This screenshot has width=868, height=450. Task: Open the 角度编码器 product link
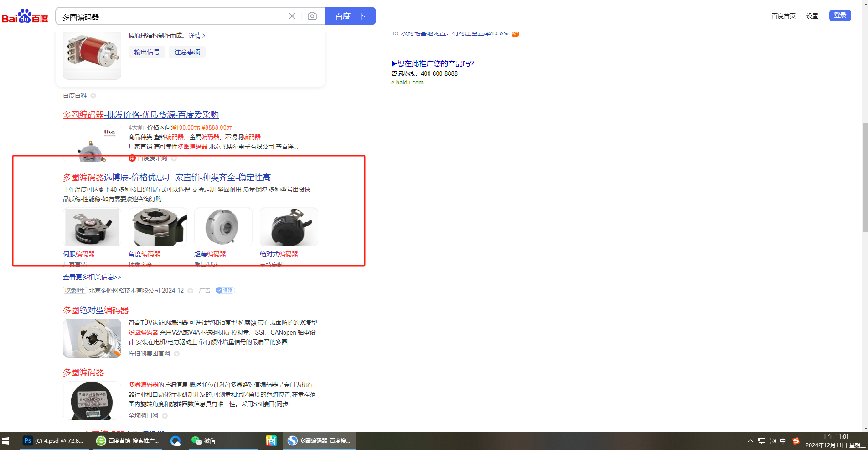145,254
